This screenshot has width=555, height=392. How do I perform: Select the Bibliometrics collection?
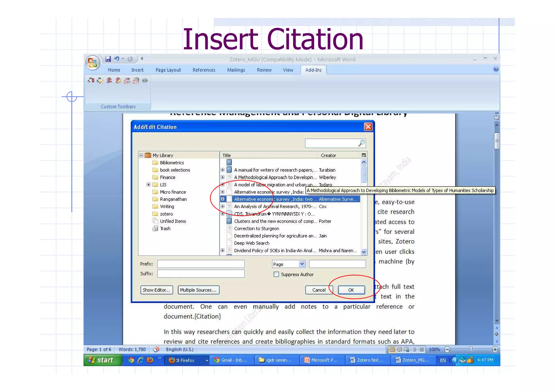click(x=172, y=163)
